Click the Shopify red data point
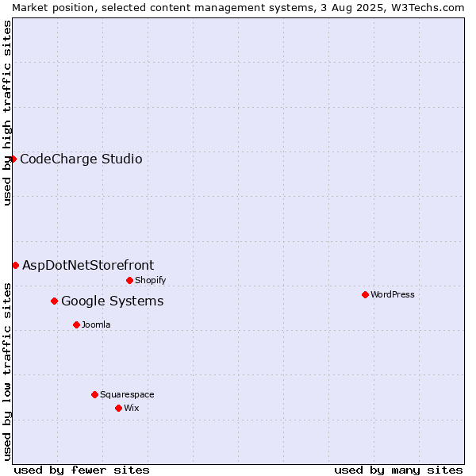 129,281
